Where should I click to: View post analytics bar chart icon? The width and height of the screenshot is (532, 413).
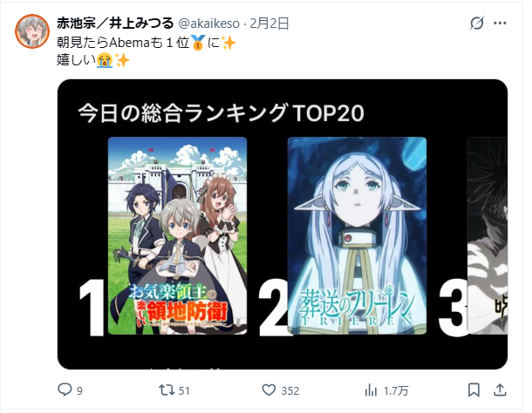(x=371, y=390)
